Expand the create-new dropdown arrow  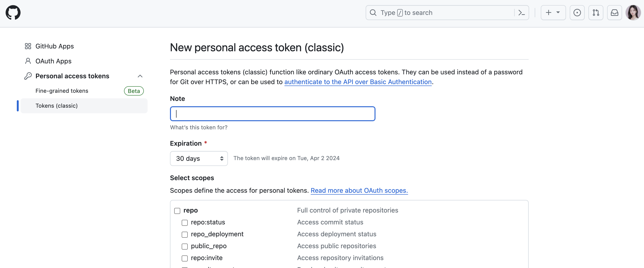click(558, 13)
